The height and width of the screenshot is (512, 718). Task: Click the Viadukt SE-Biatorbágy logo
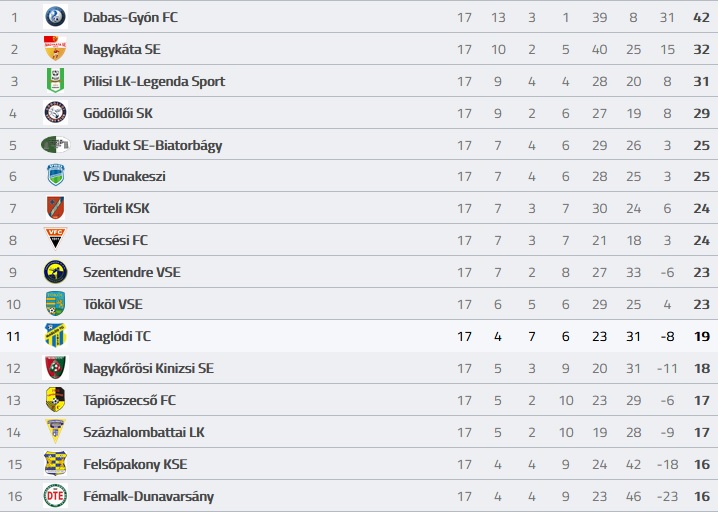click(x=55, y=145)
